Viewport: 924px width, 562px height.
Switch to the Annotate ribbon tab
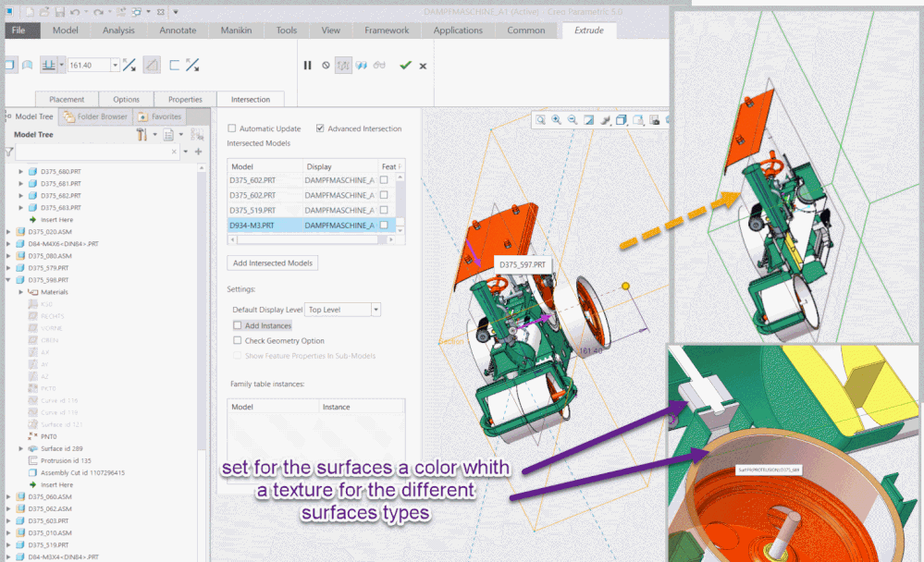178,31
